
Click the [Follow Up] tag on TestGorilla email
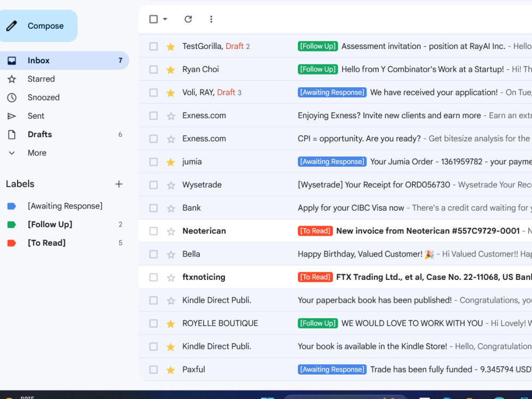pyautogui.click(x=318, y=46)
